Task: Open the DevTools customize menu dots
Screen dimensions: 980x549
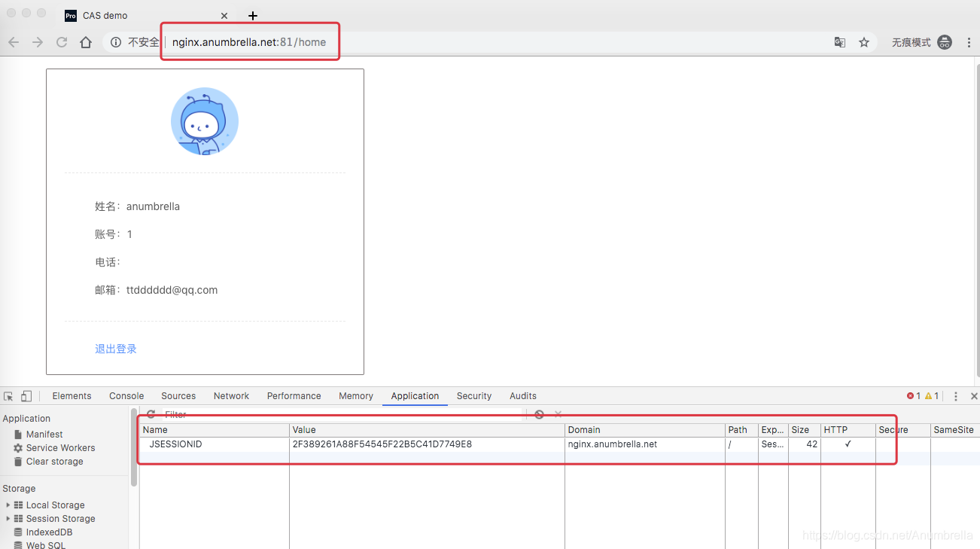Action: tap(956, 396)
